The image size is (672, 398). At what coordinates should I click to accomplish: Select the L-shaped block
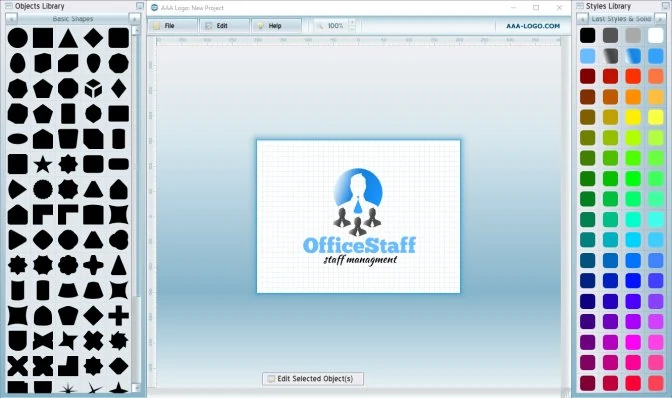point(68,366)
